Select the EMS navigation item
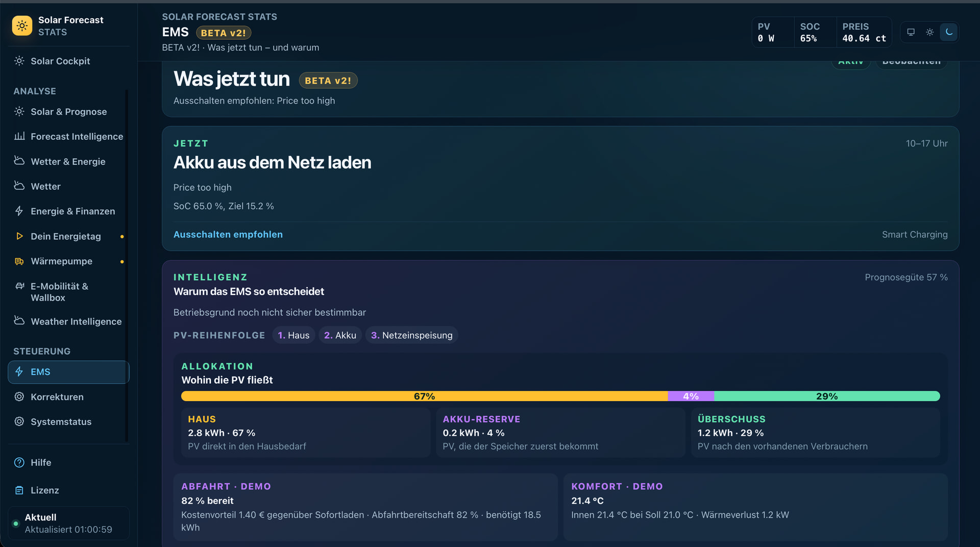 pos(68,372)
